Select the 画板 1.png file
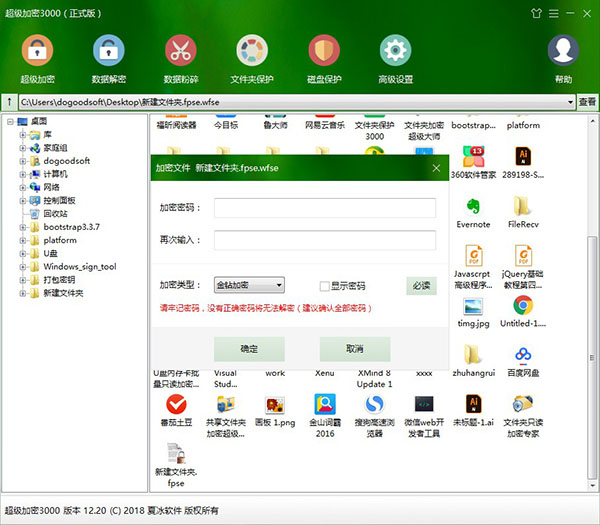 click(275, 411)
